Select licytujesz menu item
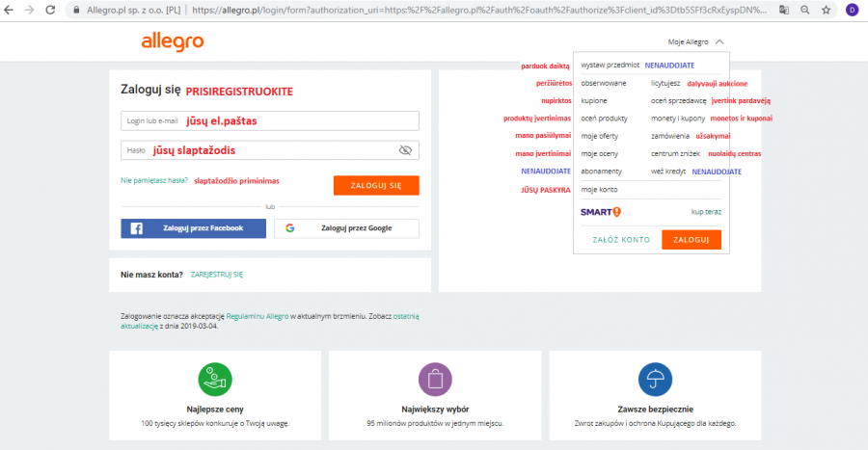The width and height of the screenshot is (868, 450). coord(665,83)
